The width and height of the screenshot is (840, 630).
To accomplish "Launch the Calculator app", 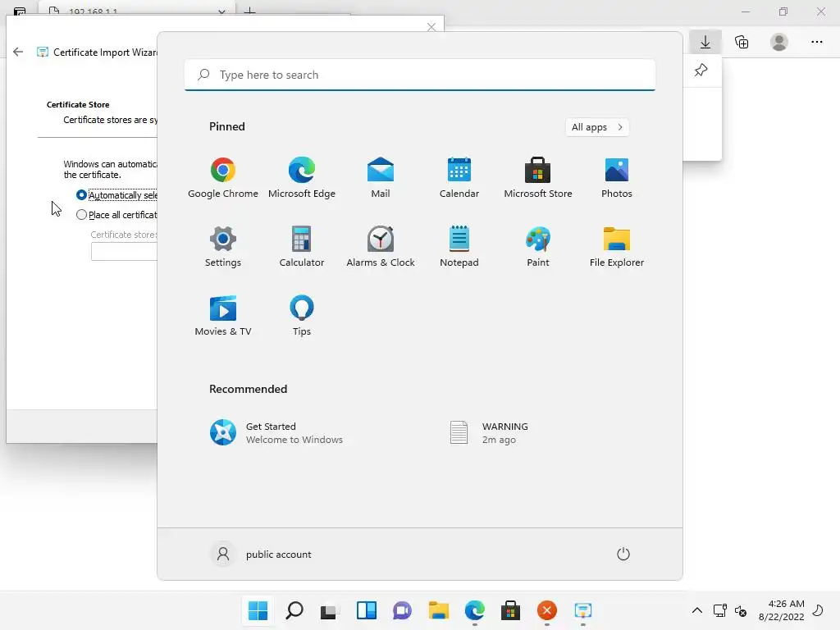I will (x=302, y=247).
